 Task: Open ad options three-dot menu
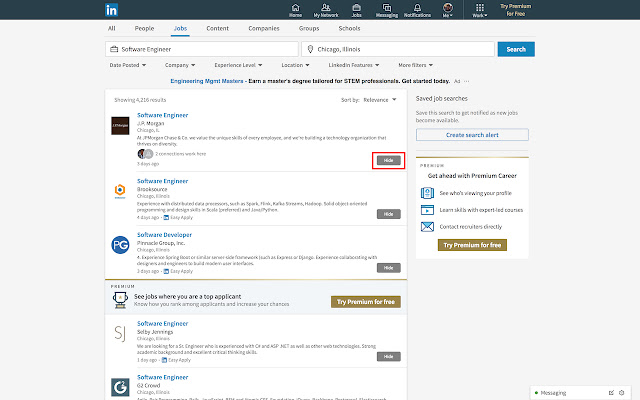(x=467, y=81)
